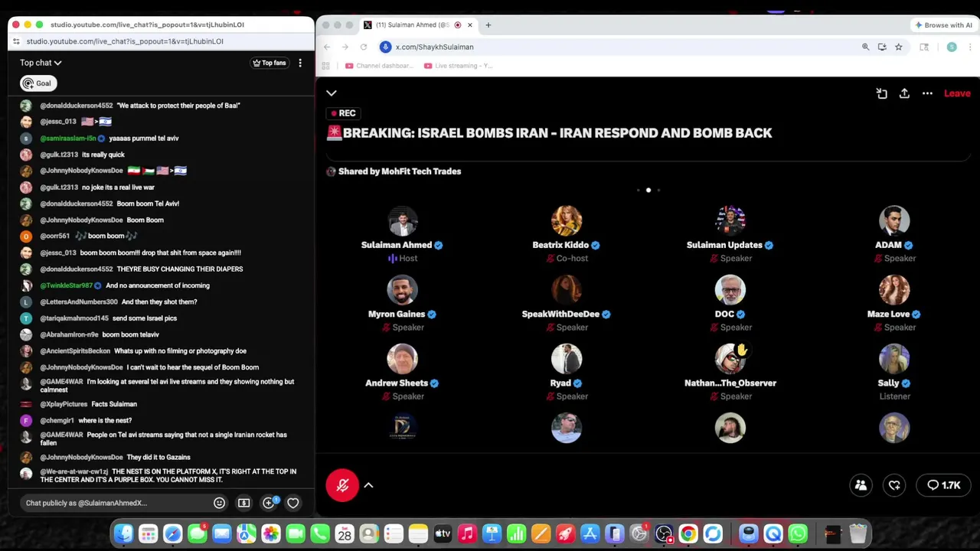Click the pop-out Space icon beside share
The image size is (980, 551).
(x=882, y=93)
